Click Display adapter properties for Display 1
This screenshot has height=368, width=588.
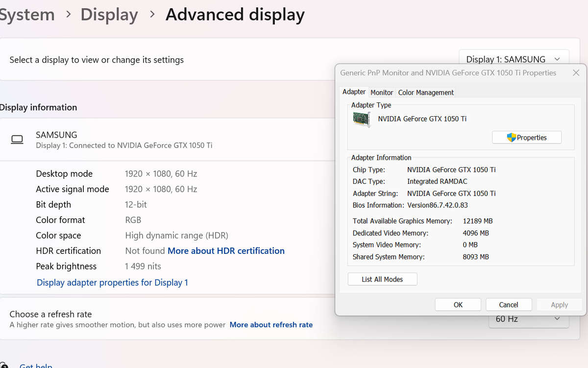[112, 283]
